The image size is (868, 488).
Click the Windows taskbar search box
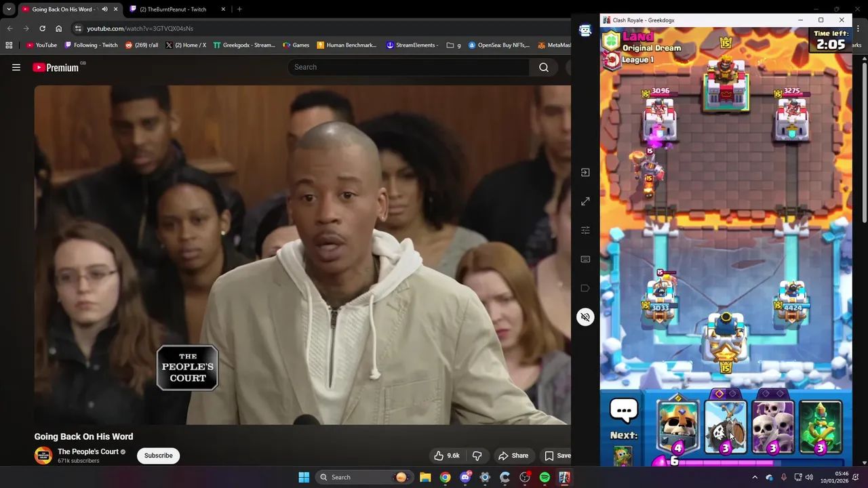363,477
